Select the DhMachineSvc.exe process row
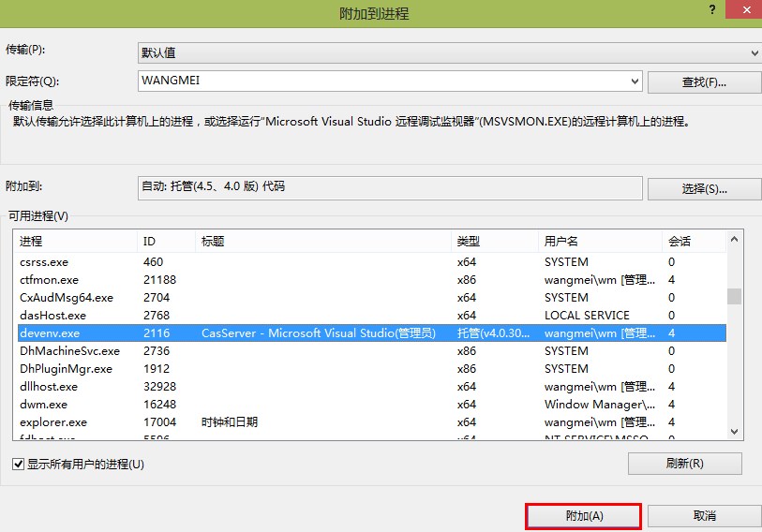The image size is (762, 532). (370, 351)
